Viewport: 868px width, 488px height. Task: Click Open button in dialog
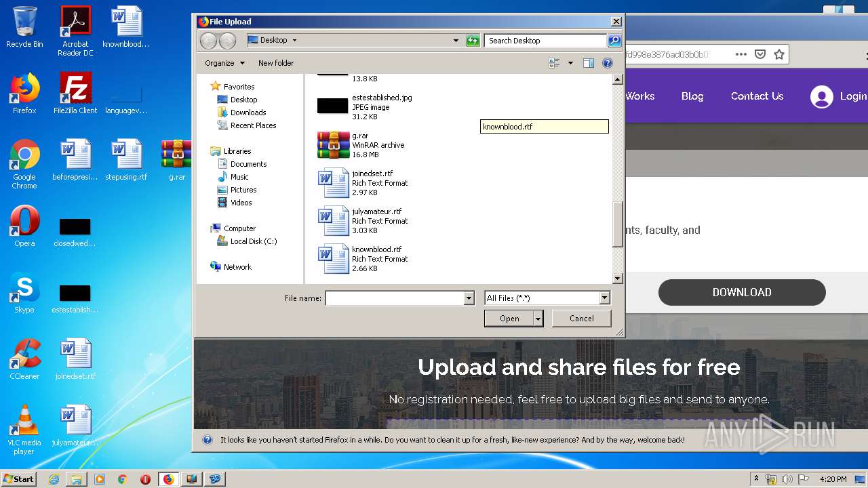(x=509, y=319)
